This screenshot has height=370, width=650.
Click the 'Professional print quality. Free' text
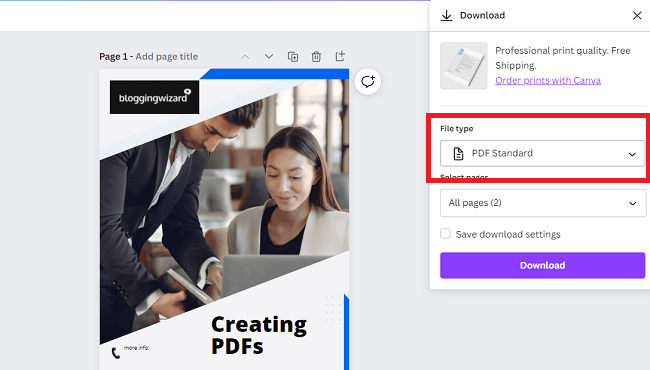click(x=563, y=51)
